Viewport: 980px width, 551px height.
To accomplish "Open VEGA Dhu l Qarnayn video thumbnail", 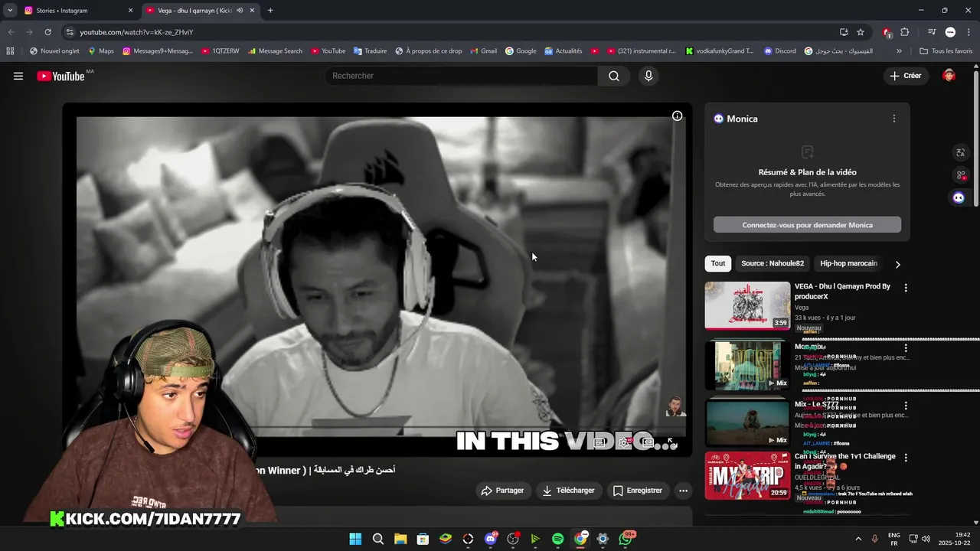I will (x=747, y=305).
